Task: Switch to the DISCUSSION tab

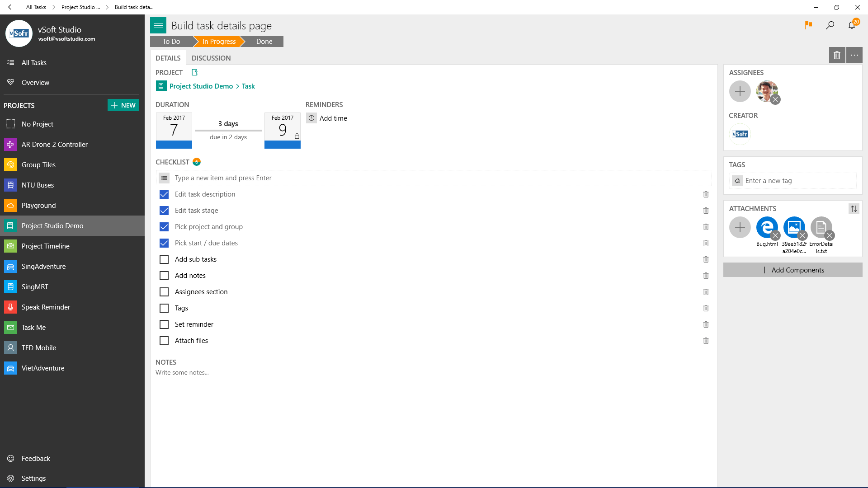Action: (x=211, y=58)
